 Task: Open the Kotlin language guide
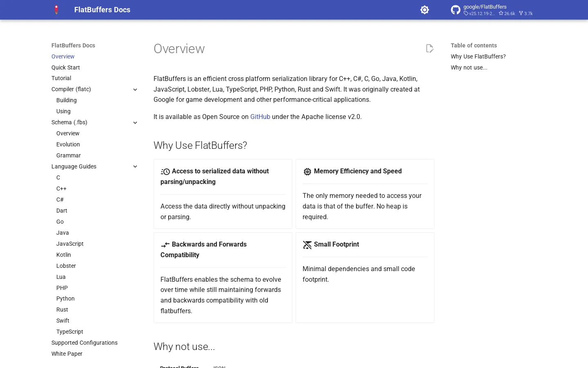tap(64, 255)
